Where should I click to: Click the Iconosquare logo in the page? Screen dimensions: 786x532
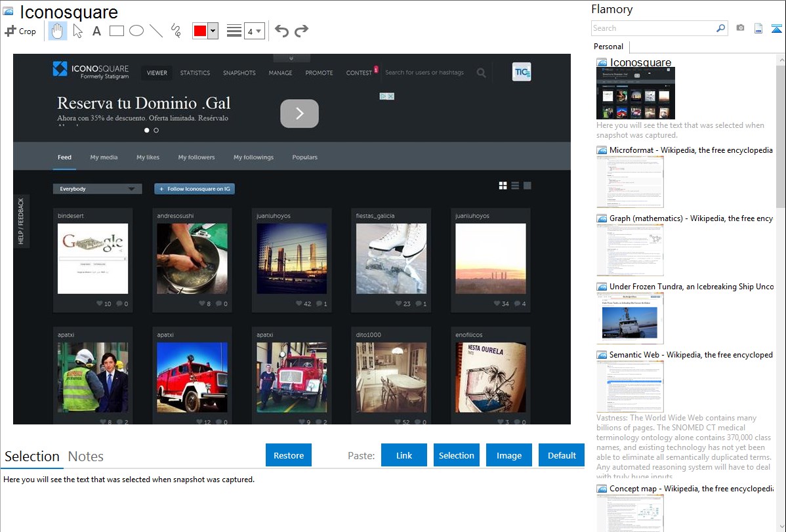[91, 71]
